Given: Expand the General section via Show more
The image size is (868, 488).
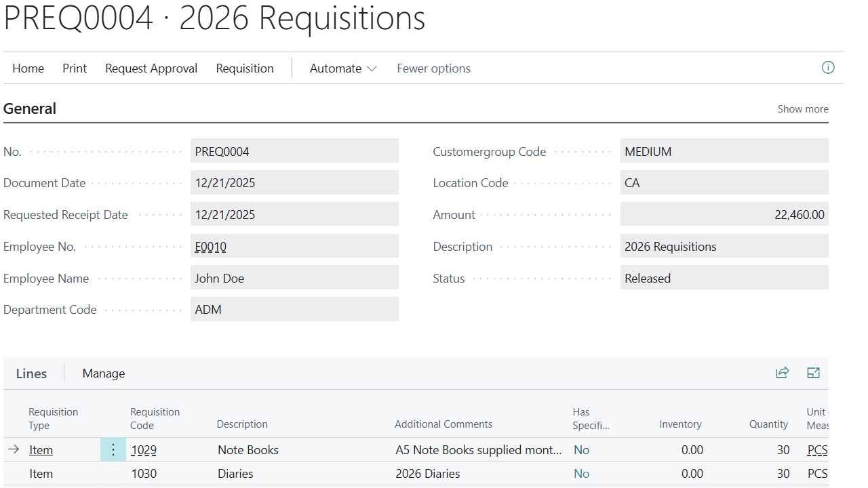Looking at the screenshot, I should pyautogui.click(x=803, y=108).
